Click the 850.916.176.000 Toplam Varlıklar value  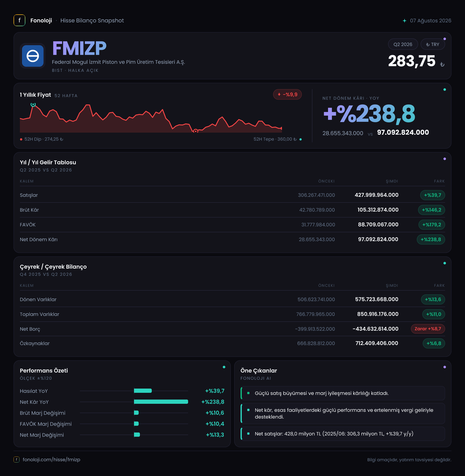click(377, 314)
